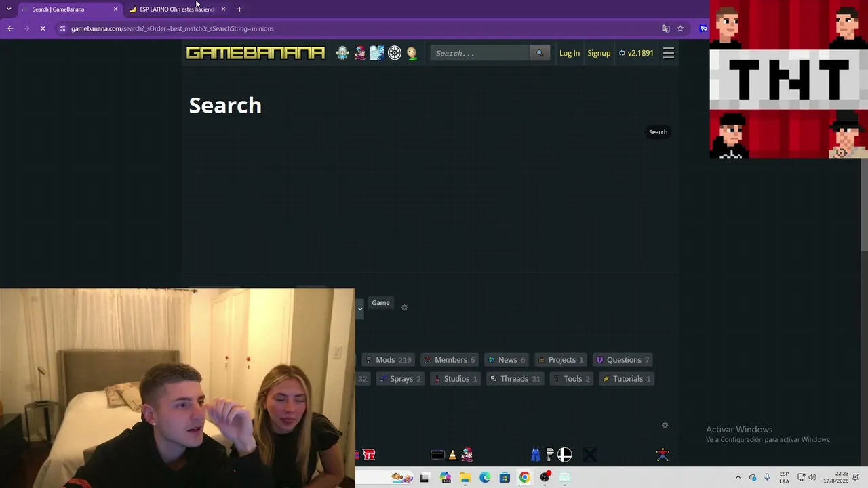868x488 pixels.
Task: Filter results by Members 5
Action: pos(450,360)
